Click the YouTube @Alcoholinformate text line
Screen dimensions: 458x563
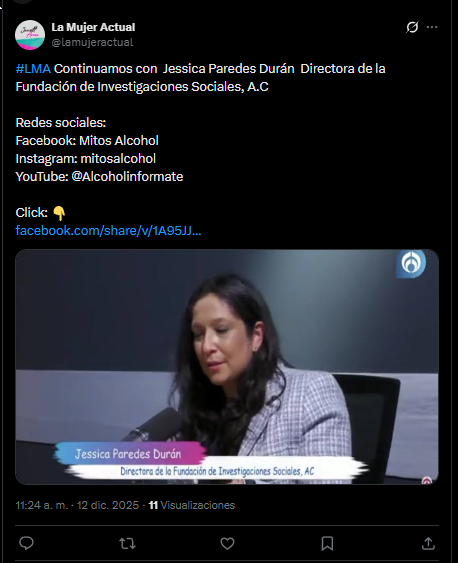pyautogui.click(x=99, y=177)
